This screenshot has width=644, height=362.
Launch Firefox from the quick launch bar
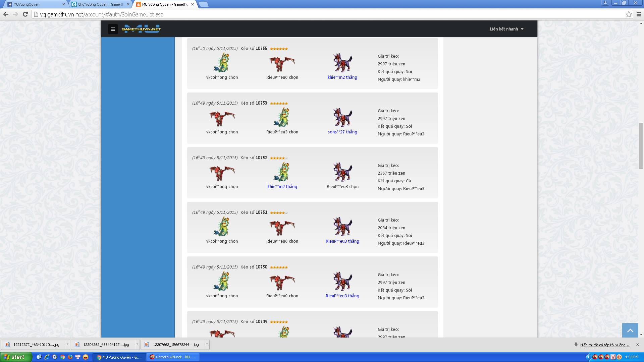click(70, 357)
